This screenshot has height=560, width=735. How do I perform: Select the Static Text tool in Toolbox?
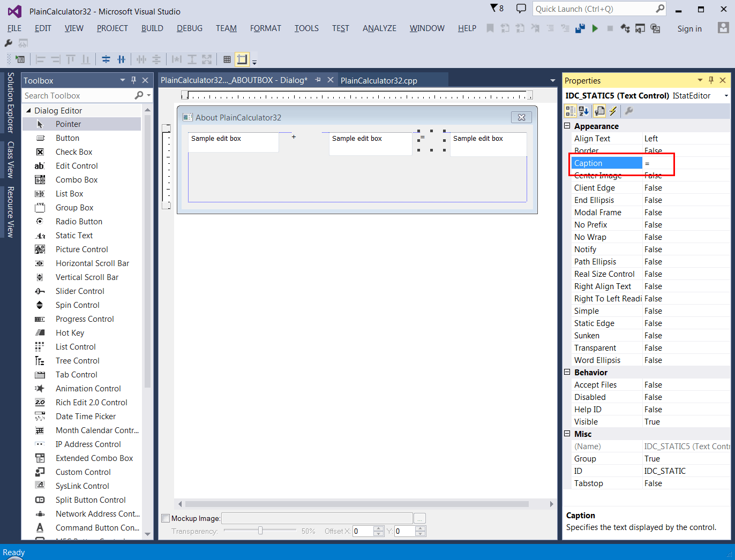click(x=81, y=236)
